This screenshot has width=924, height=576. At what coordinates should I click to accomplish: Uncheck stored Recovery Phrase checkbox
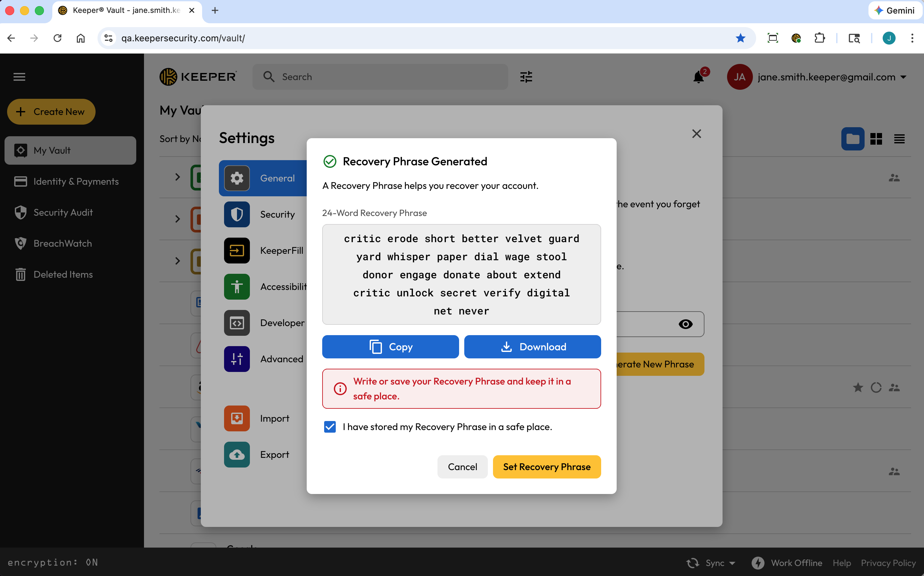coord(330,427)
